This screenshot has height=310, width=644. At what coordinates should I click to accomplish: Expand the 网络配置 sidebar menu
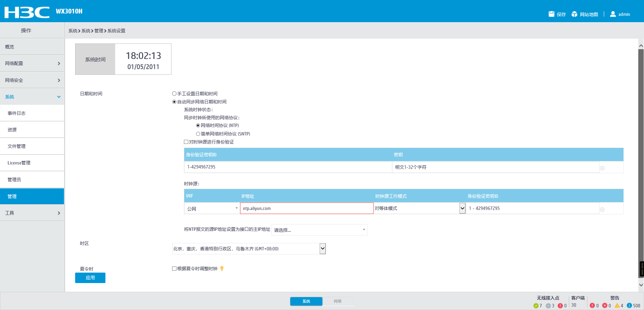tap(32, 63)
